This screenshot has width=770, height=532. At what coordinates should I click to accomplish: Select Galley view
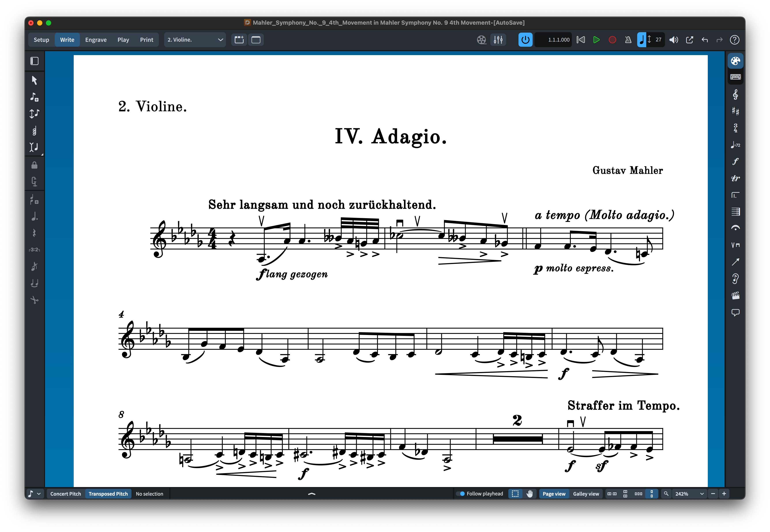click(586, 494)
